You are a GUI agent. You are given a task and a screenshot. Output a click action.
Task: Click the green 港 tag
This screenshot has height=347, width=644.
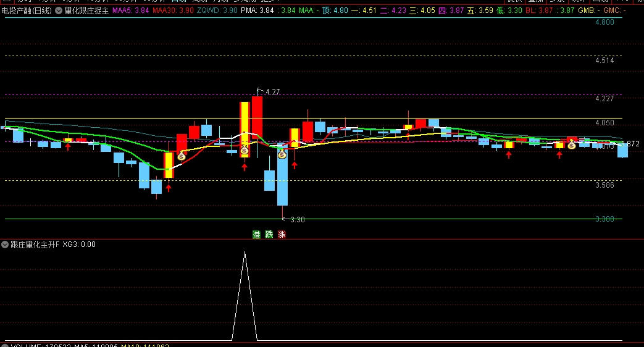point(256,235)
